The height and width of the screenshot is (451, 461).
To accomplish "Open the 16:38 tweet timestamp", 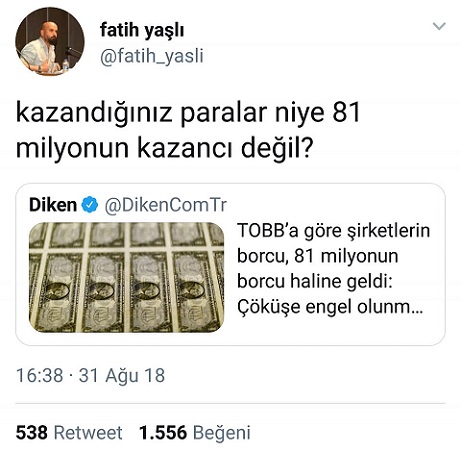I will pos(39,375).
